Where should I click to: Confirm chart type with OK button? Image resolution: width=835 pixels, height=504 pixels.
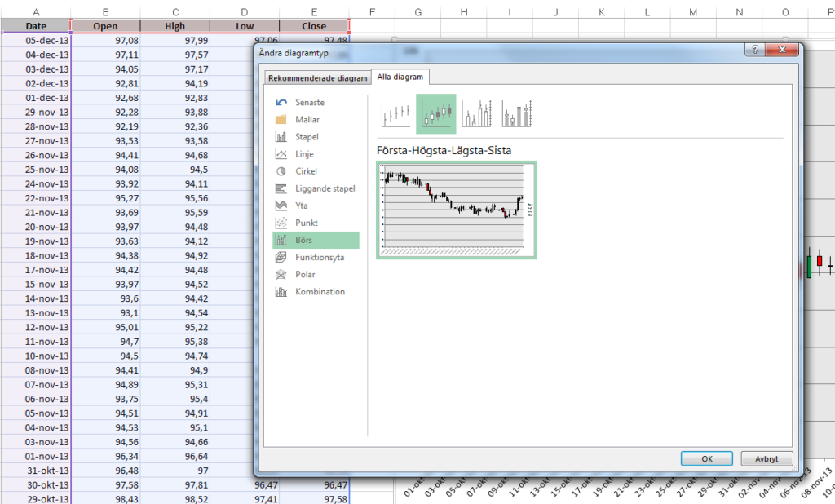[707, 458]
